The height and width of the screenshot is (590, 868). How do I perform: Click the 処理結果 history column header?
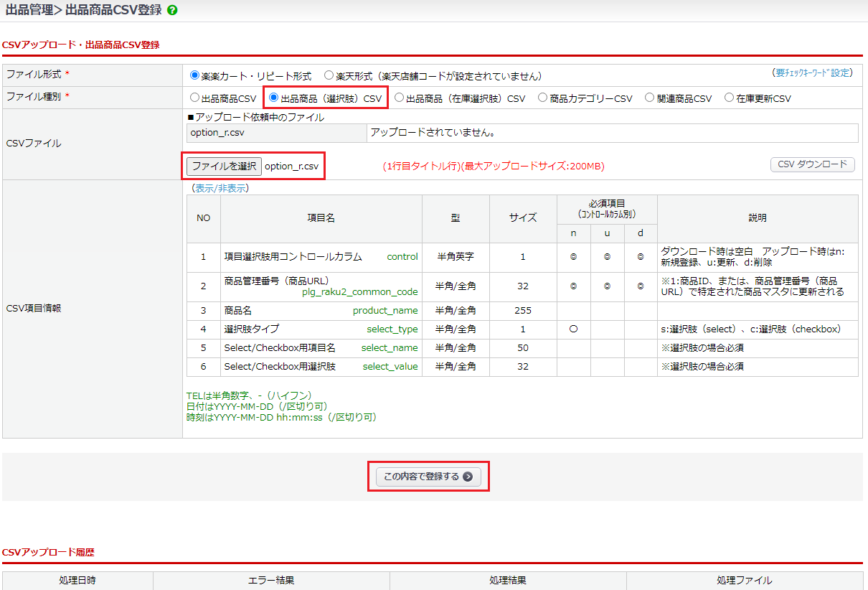pos(508,580)
